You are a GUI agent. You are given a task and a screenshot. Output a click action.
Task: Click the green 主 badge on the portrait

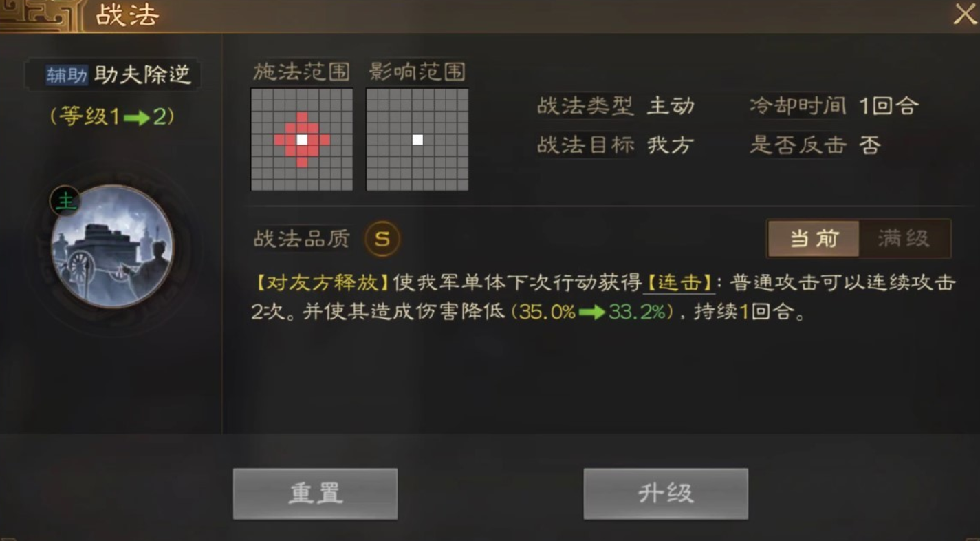[65, 201]
